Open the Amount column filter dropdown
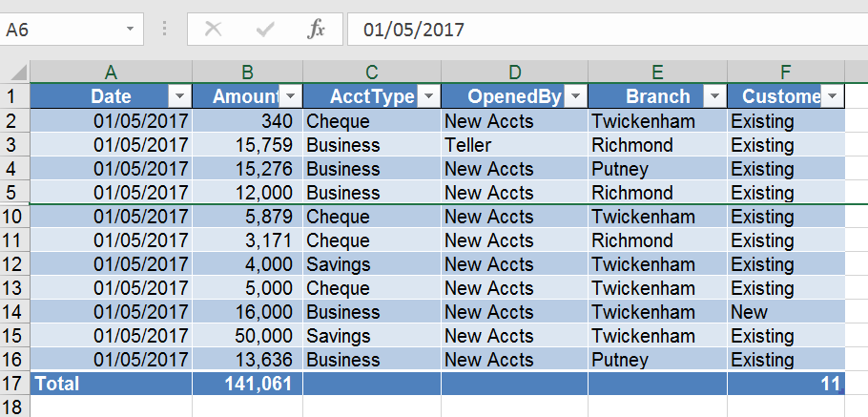This screenshot has height=417, width=868. coord(291,96)
